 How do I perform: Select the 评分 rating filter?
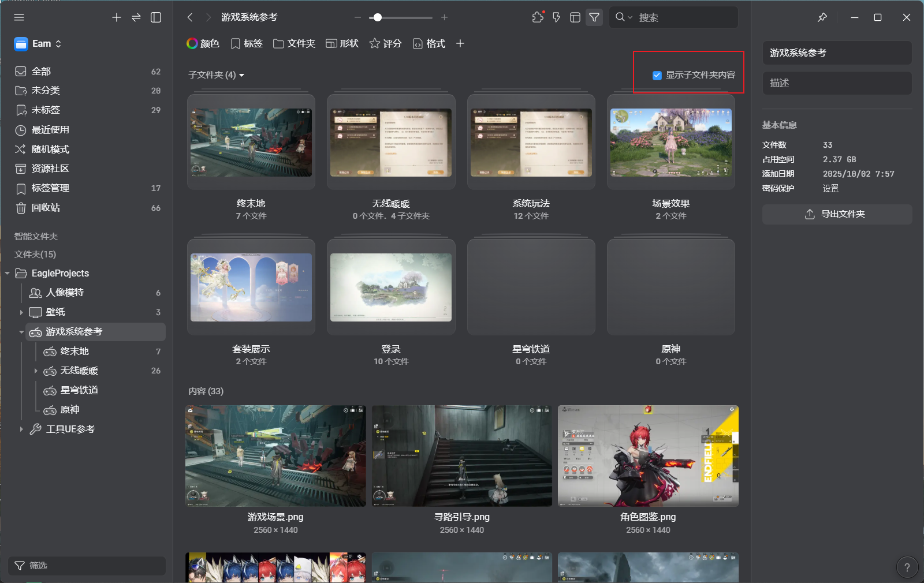386,43
